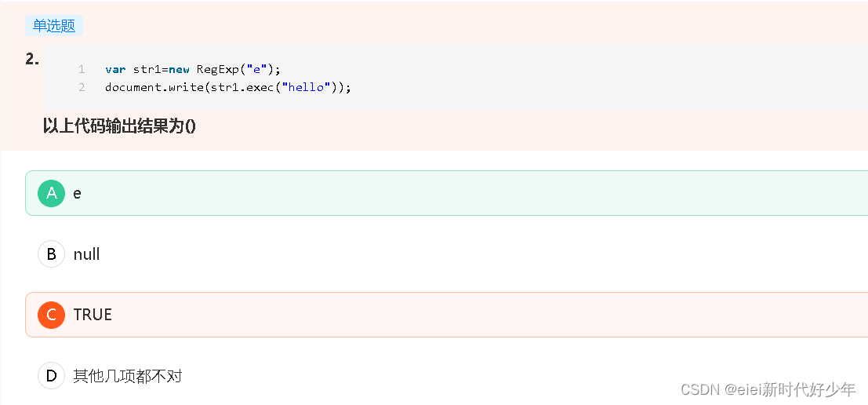Image resolution: width=868 pixels, height=405 pixels.
Task: Select the D option circle
Action: (x=52, y=376)
